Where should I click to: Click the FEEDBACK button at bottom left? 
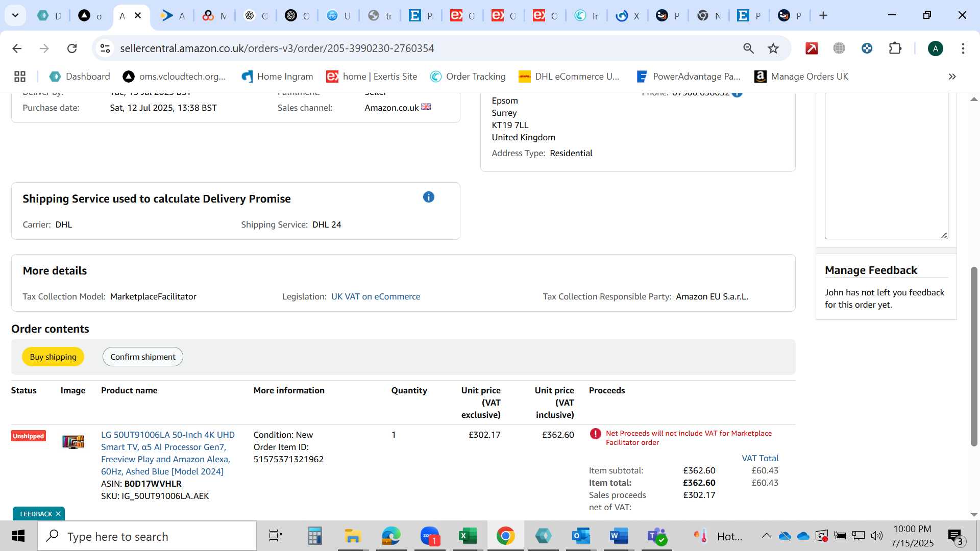pos(36,514)
